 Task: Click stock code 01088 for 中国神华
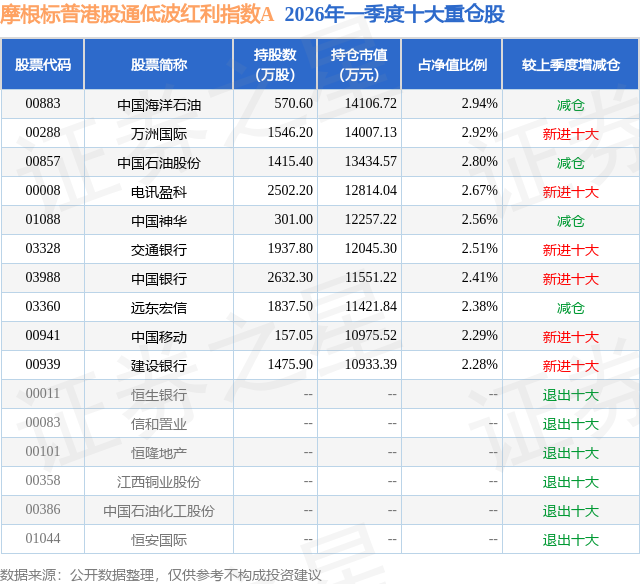click(43, 220)
